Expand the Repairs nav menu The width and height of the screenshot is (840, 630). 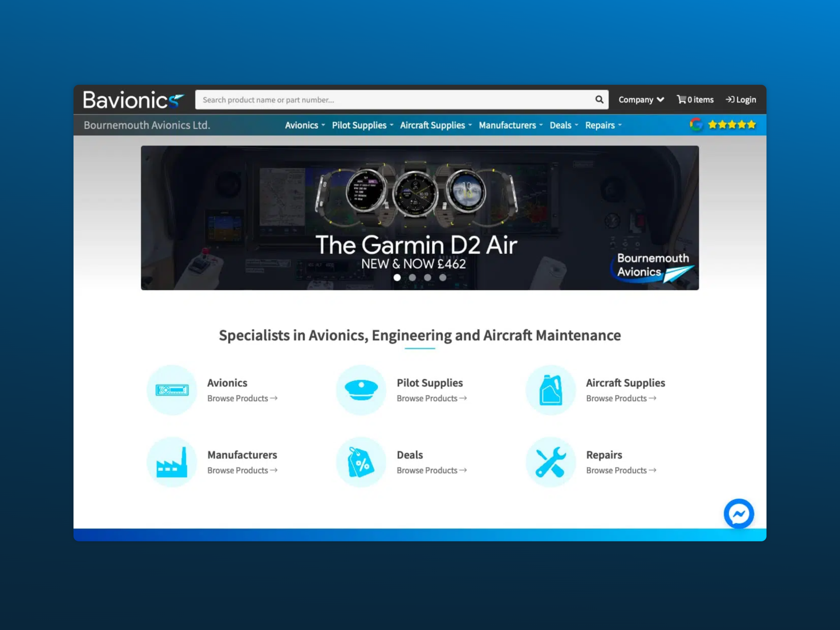(603, 125)
